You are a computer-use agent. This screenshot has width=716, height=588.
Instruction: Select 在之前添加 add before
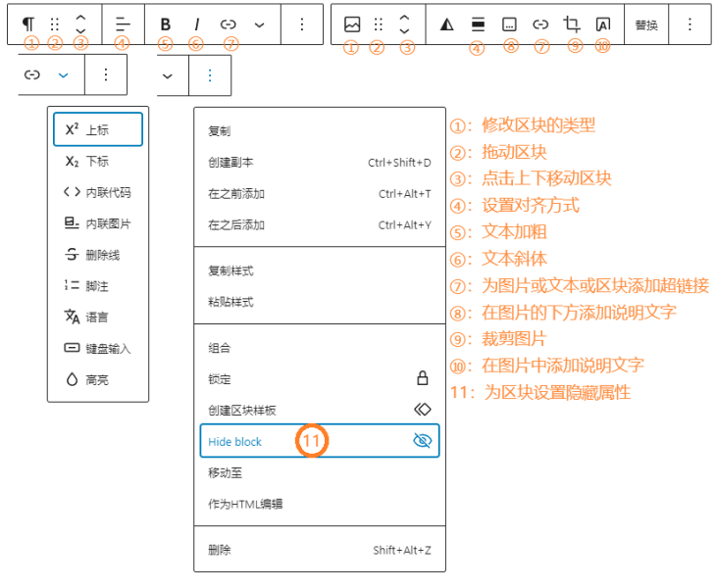tap(320, 194)
